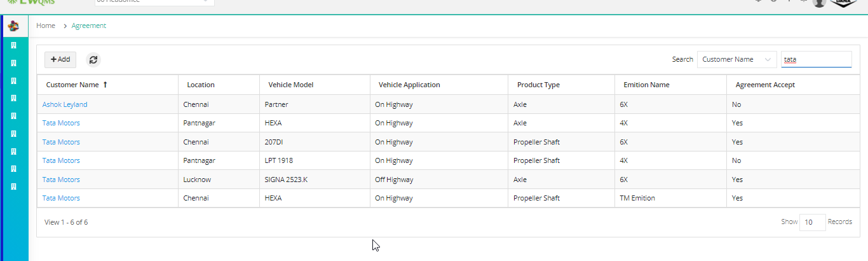Click the Agreement breadcrumb
868x261 pixels.
click(x=89, y=26)
